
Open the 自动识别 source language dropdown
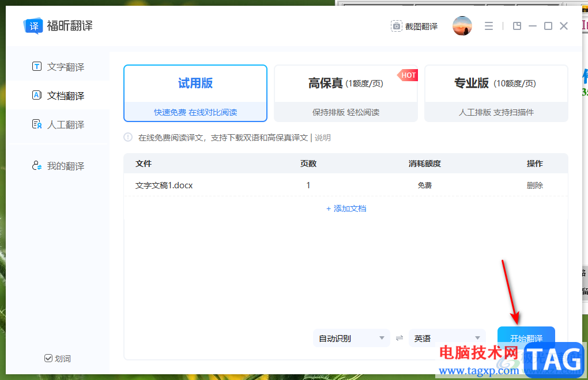(x=352, y=339)
